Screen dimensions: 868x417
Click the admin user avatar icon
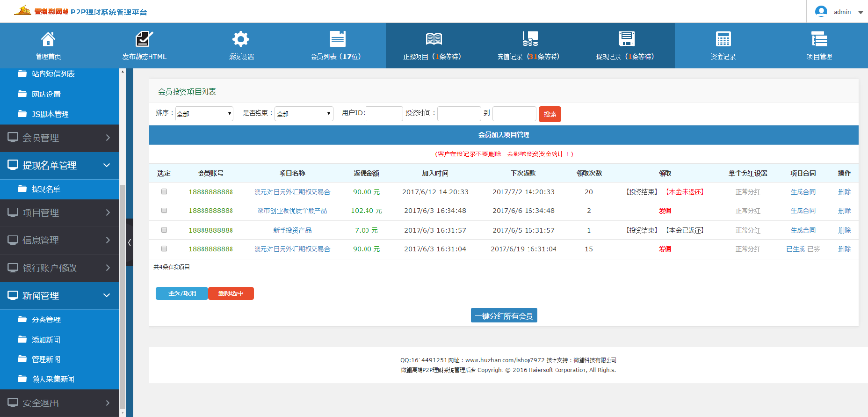tap(821, 11)
